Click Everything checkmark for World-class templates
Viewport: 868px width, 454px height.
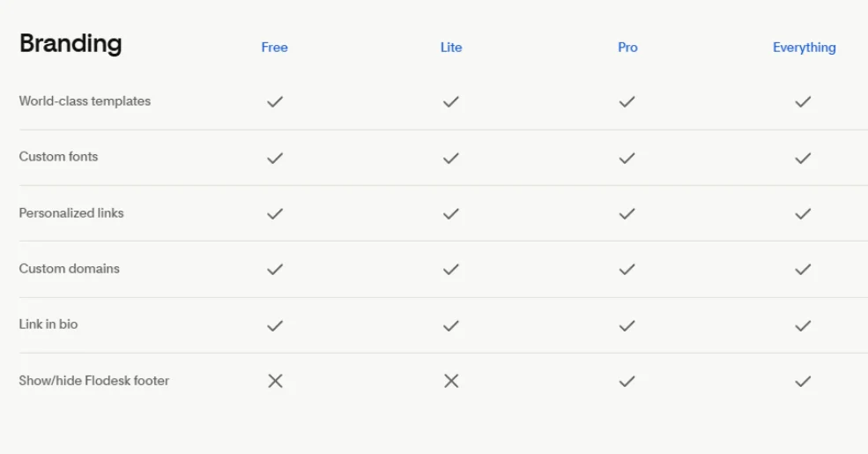(803, 101)
